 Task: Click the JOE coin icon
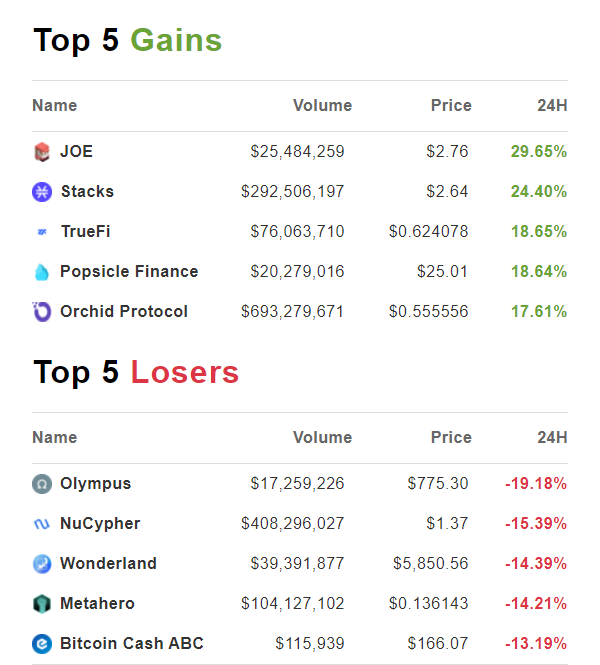41,152
